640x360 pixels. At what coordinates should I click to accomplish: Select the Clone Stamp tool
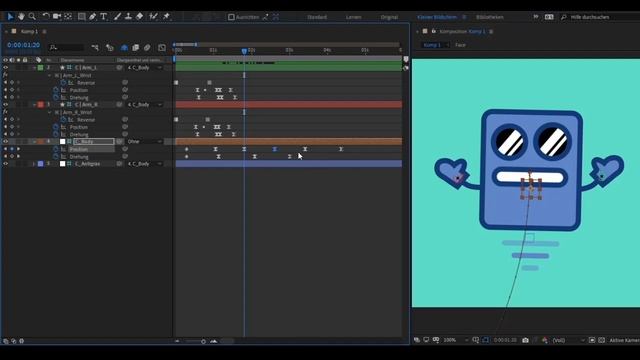point(128,16)
